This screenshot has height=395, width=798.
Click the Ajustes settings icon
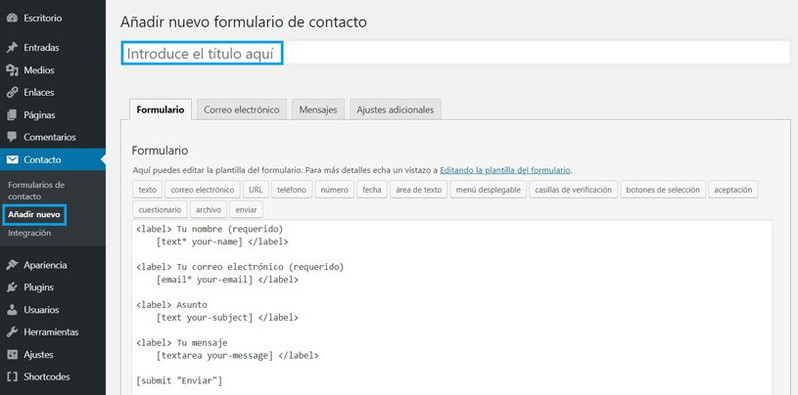(x=12, y=355)
